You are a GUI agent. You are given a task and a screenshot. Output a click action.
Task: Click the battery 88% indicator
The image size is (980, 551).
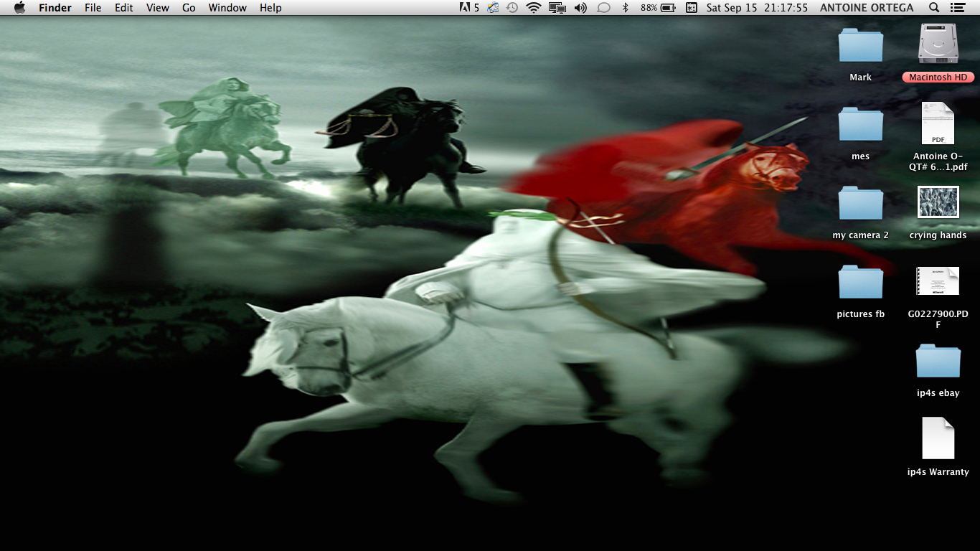[659, 8]
